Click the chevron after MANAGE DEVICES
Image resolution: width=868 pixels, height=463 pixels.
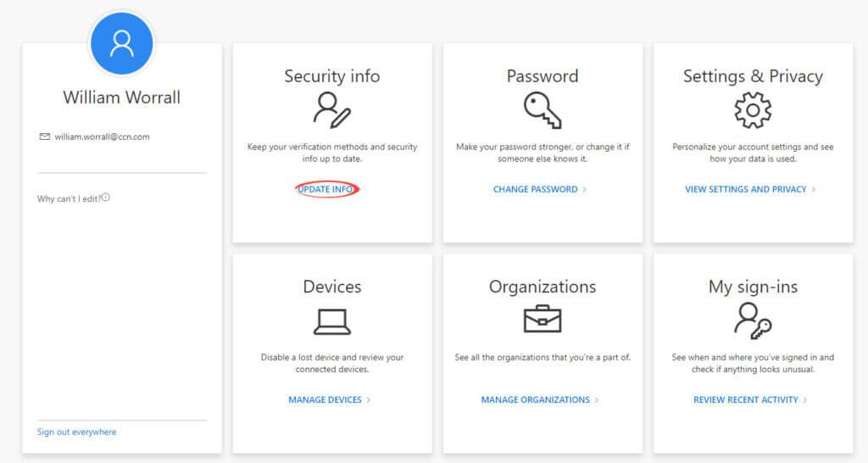tap(369, 400)
